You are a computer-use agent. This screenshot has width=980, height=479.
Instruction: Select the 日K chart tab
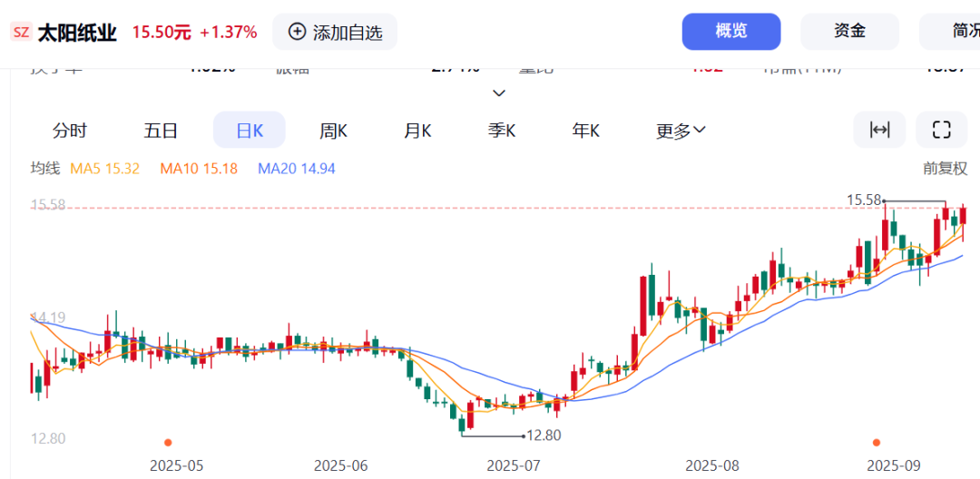[250, 130]
